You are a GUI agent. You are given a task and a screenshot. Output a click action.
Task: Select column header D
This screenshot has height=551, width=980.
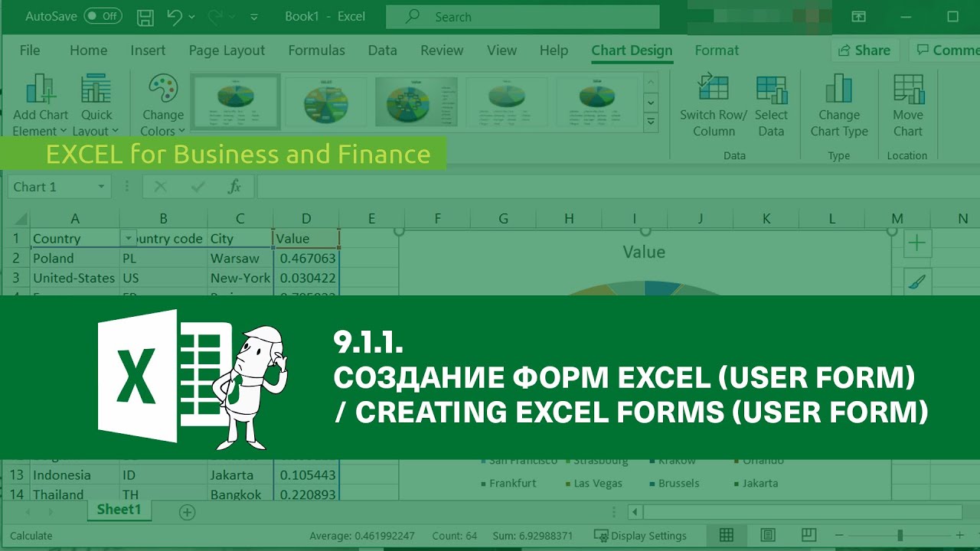(306, 219)
